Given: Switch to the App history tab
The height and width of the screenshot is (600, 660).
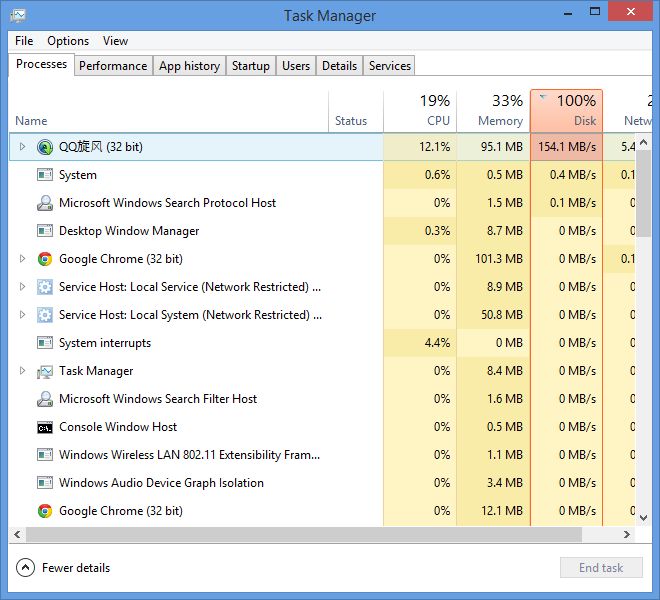Looking at the screenshot, I should (x=189, y=66).
